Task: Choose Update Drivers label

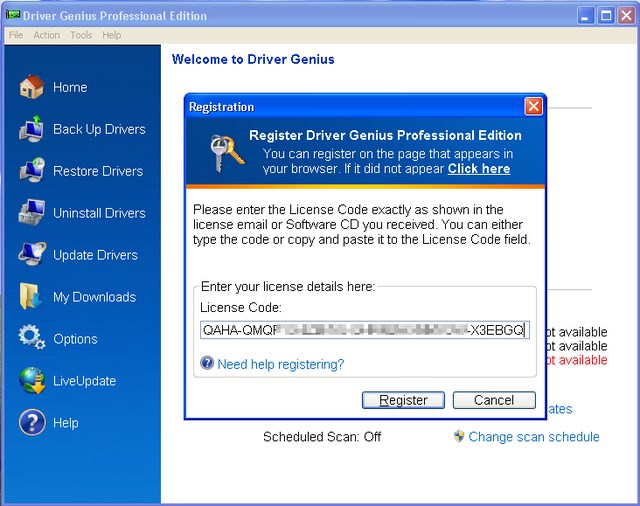Action: click(x=95, y=255)
